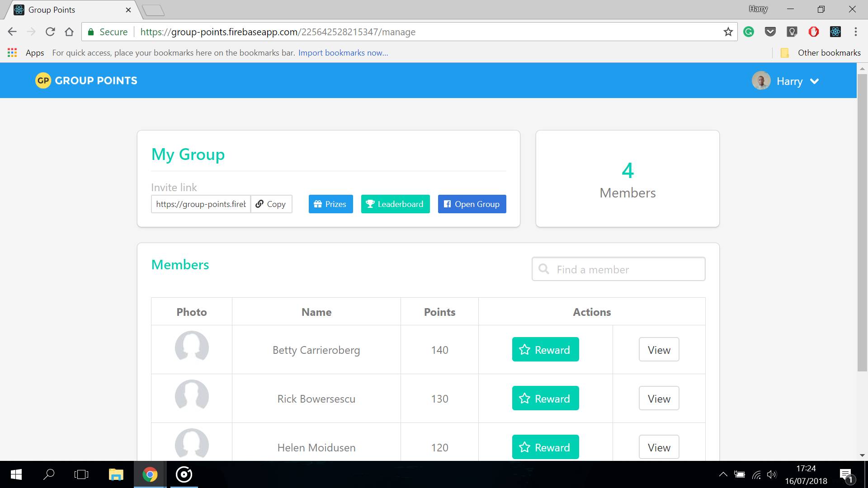Reload the page
Viewport: 868px width, 488px height.
coord(50,32)
